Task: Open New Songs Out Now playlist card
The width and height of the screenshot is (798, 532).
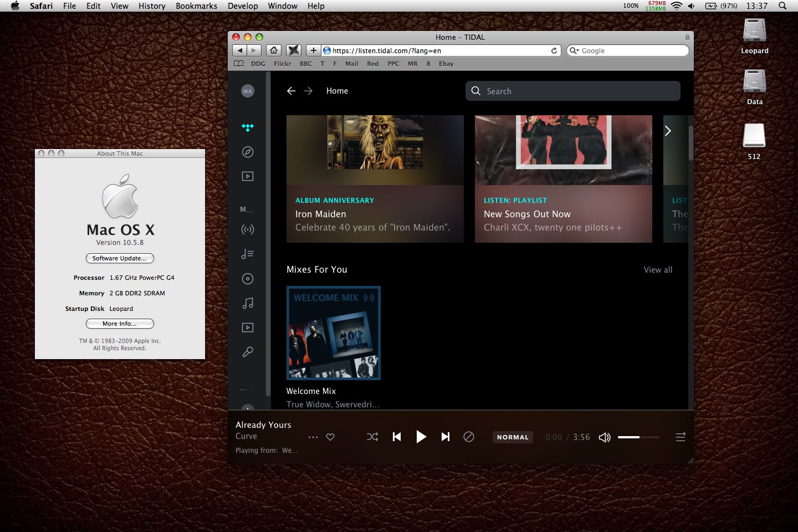Action: coord(564,178)
